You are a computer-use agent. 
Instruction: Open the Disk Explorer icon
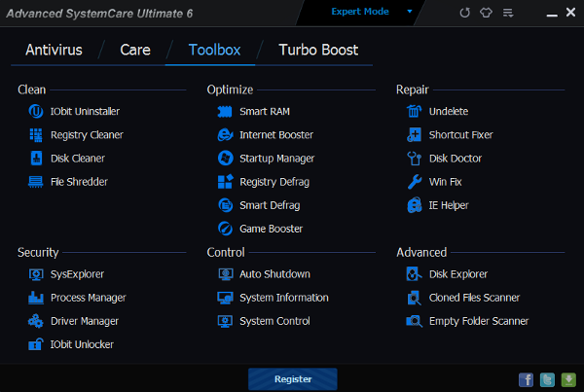pyautogui.click(x=414, y=274)
